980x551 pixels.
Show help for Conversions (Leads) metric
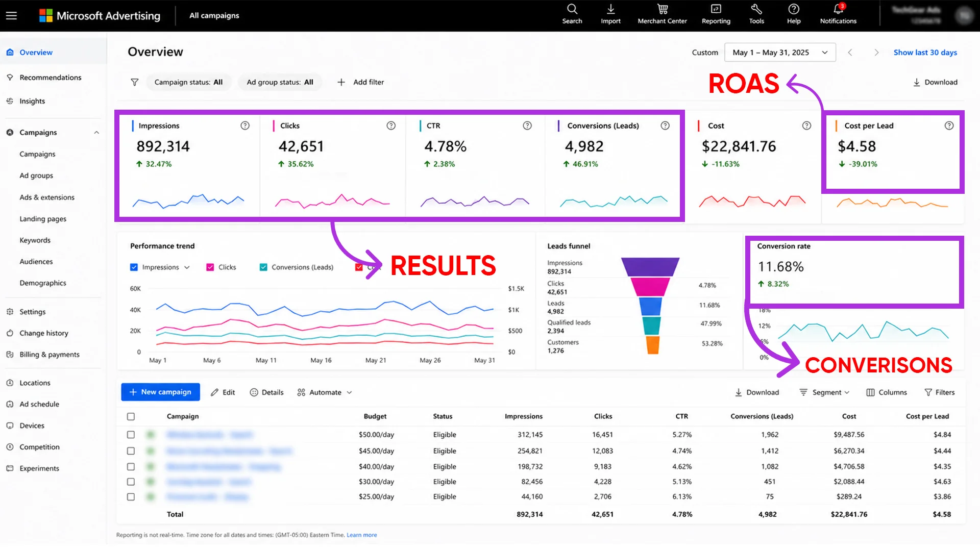[665, 126]
